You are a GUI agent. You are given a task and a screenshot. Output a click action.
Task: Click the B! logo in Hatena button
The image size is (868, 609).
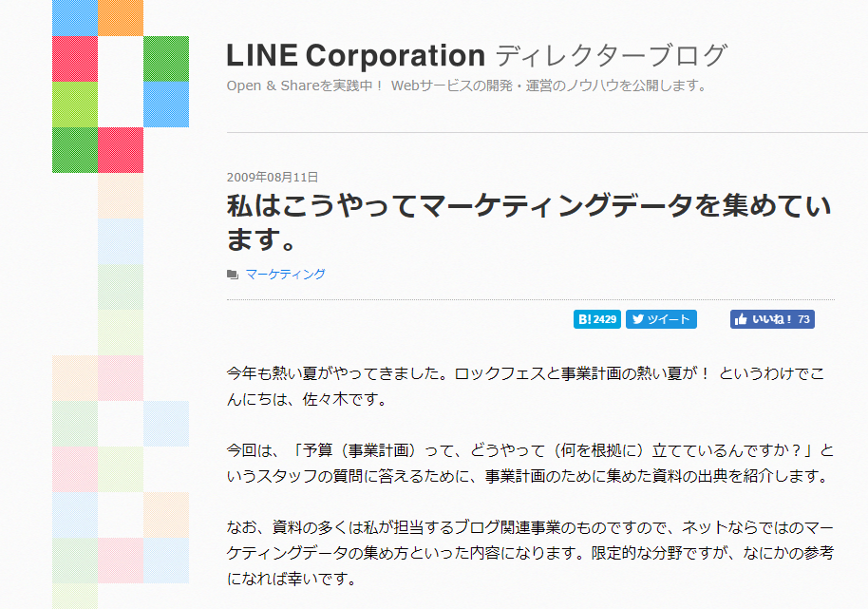[585, 319]
